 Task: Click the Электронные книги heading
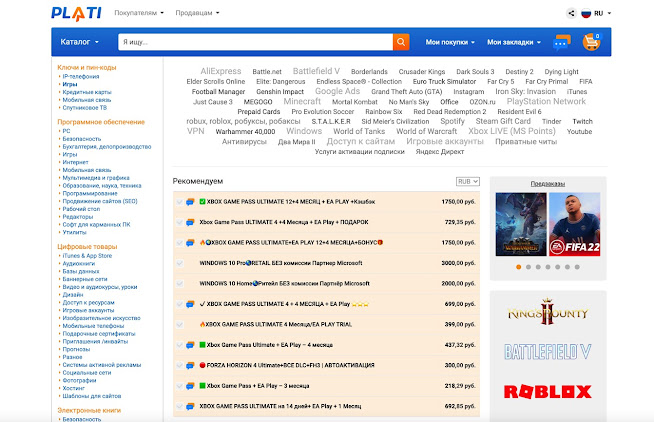[89, 410]
